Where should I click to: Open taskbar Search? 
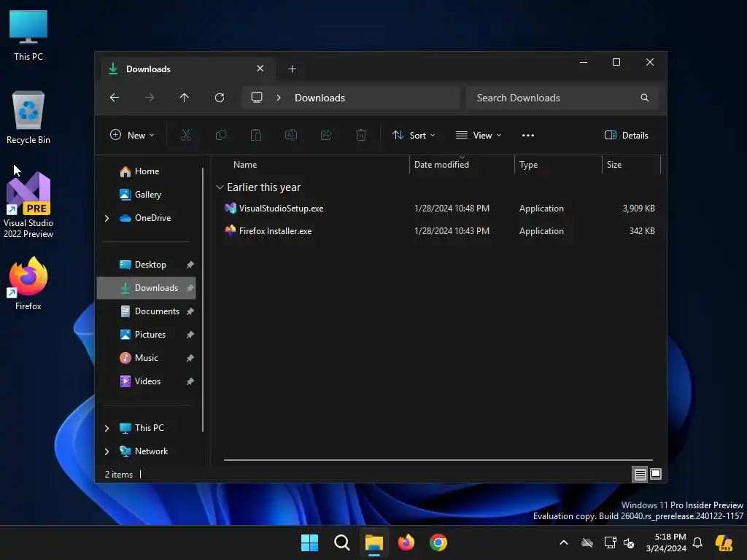pyautogui.click(x=342, y=542)
